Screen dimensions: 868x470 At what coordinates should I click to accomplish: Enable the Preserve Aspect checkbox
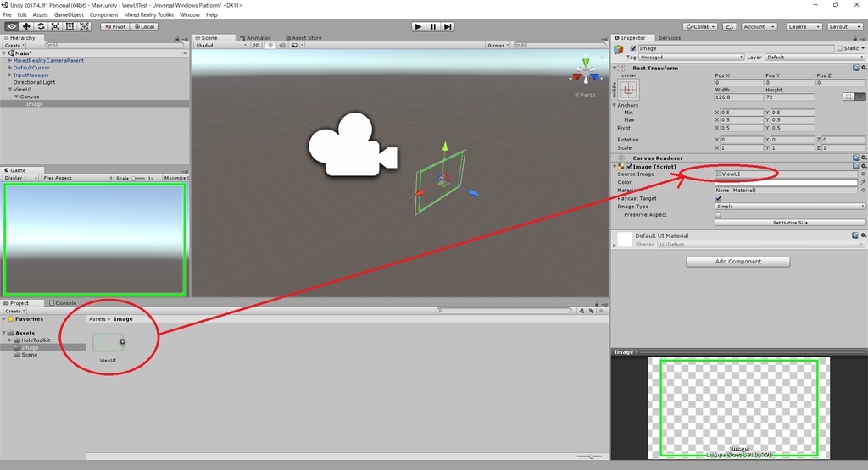click(718, 214)
